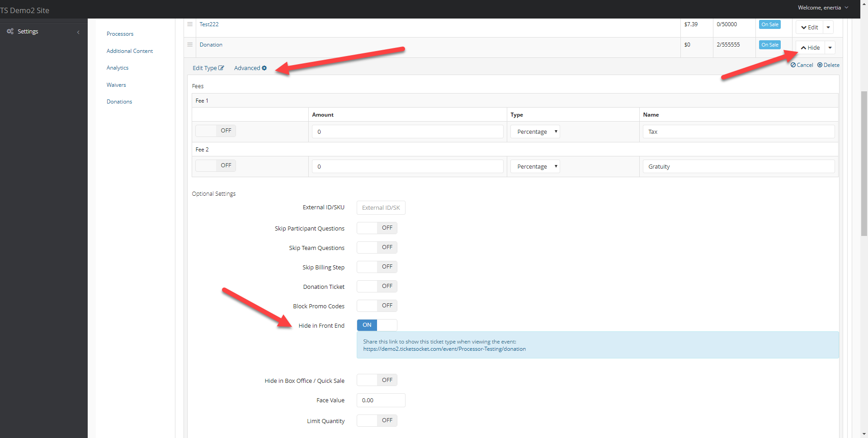Enable Block Promo Codes toggle

click(x=377, y=306)
